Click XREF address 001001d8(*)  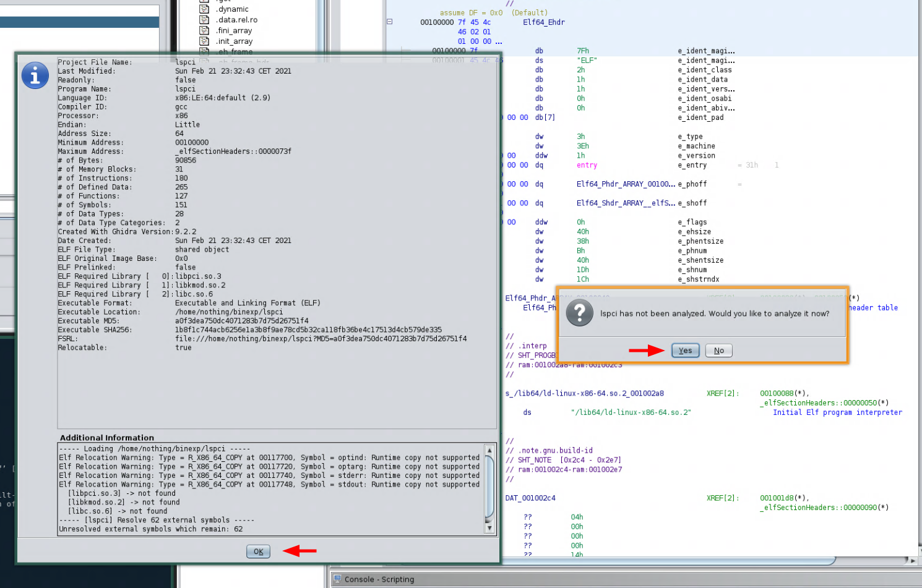pyautogui.click(x=784, y=498)
